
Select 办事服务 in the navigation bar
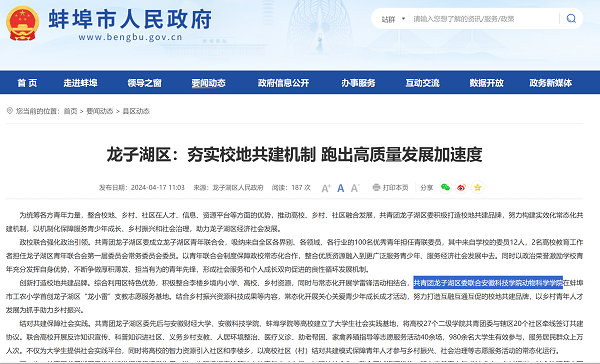358,83
